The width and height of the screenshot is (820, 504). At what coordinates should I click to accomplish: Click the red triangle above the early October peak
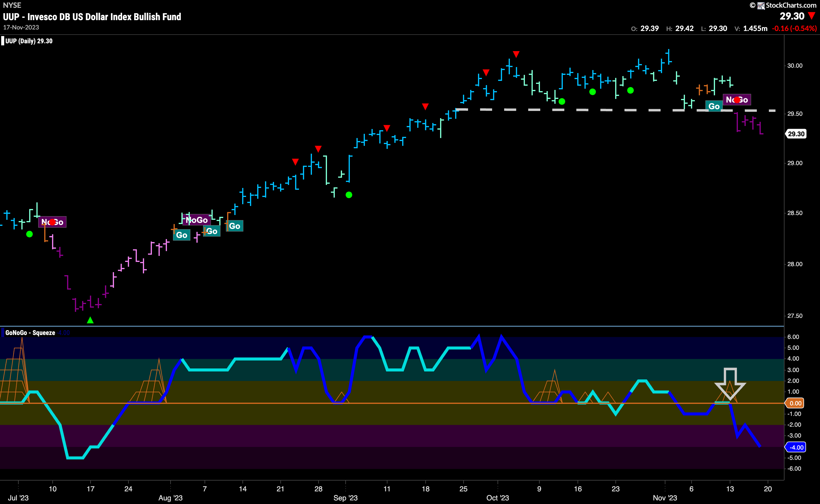pos(516,54)
